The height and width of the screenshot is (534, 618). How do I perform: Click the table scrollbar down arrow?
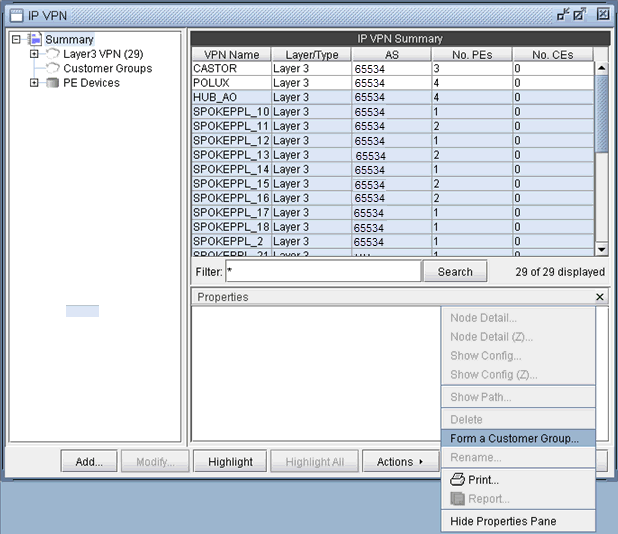pyautogui.click(x=602, y=249)
